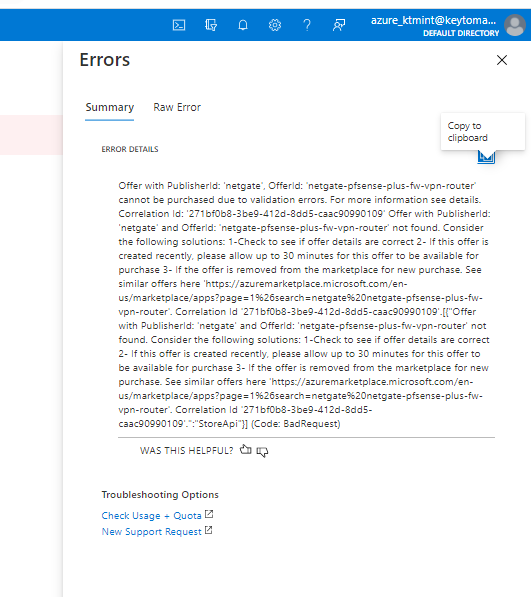This screenshot has width=531, height=597.
Task: Open the notifications bell
Action: 243,25
